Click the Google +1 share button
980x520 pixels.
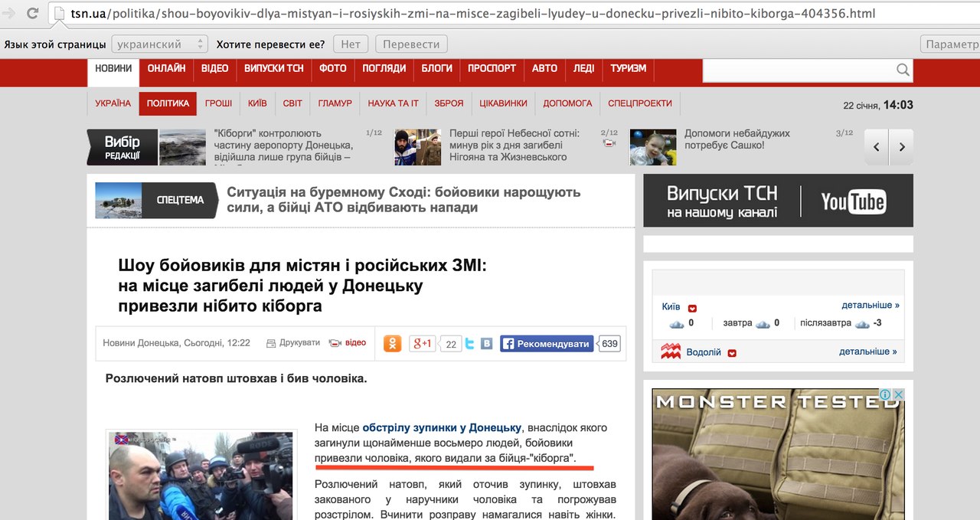(x=422, y=343)
